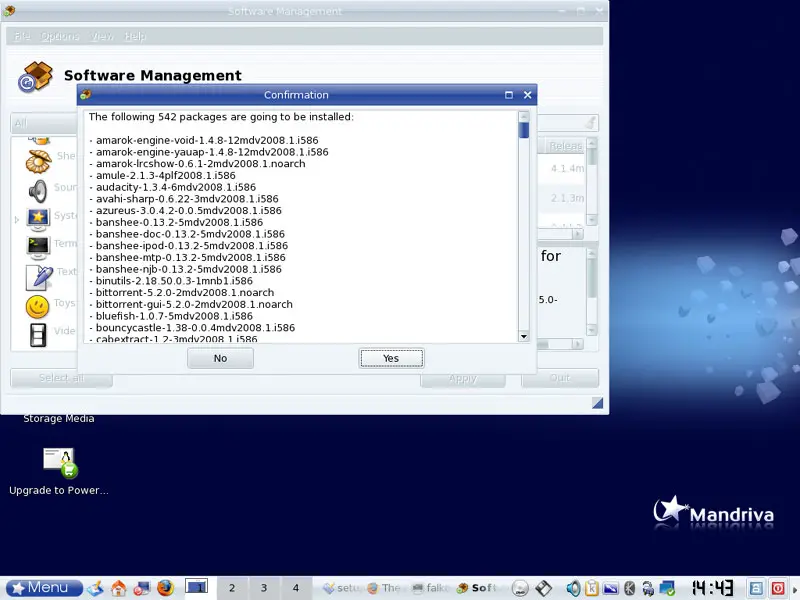800x600 pixels.
Task: Click Quit button in Software Management
Action: 560,378
